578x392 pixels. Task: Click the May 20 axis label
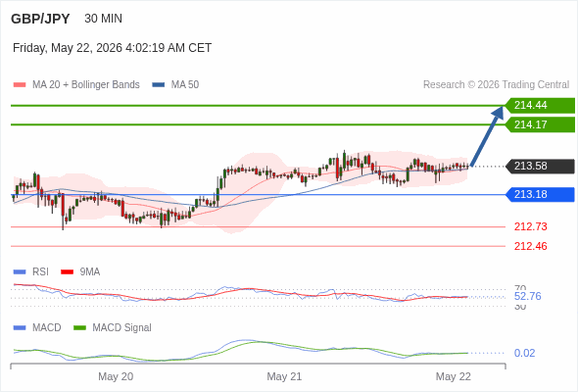[116, 376]
